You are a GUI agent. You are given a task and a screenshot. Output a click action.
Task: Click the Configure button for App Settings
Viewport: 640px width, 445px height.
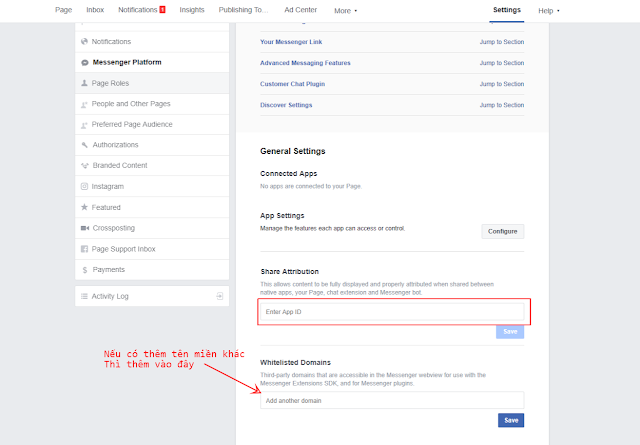click(x=502, y=231)
